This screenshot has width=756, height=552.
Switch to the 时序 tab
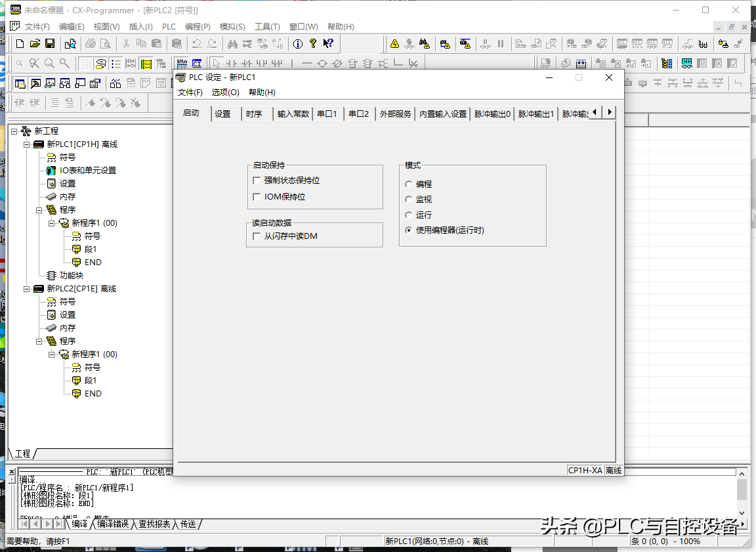(x=254, y=114)
